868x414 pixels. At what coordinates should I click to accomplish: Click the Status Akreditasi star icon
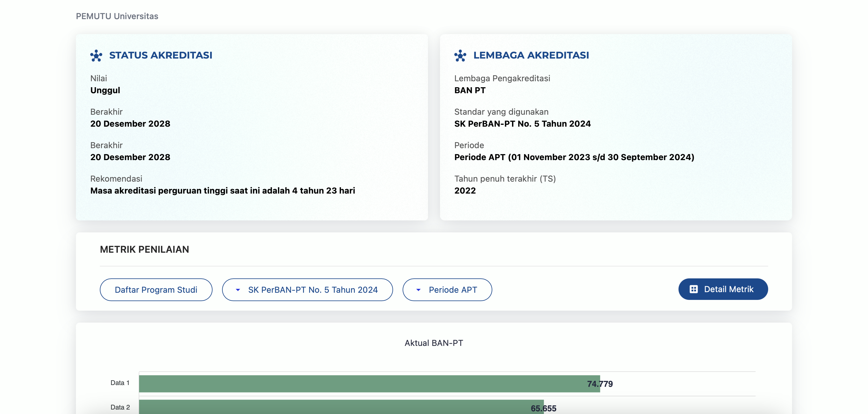click(96, 56)
